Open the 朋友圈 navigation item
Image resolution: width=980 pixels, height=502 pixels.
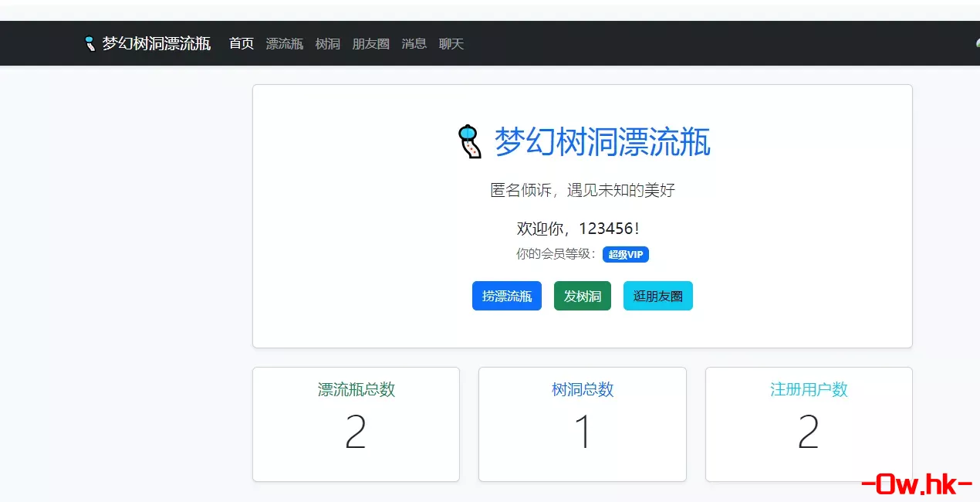(371, 43)
